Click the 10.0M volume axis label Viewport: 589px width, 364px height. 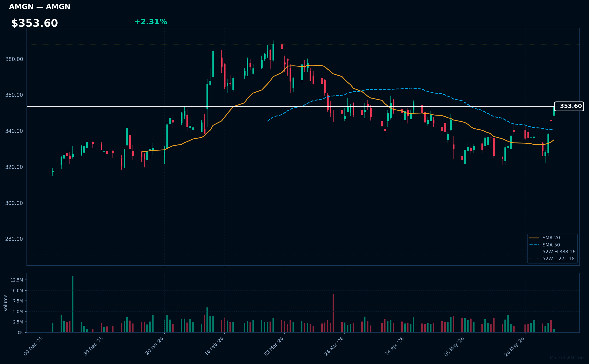[x=17, y=291]
